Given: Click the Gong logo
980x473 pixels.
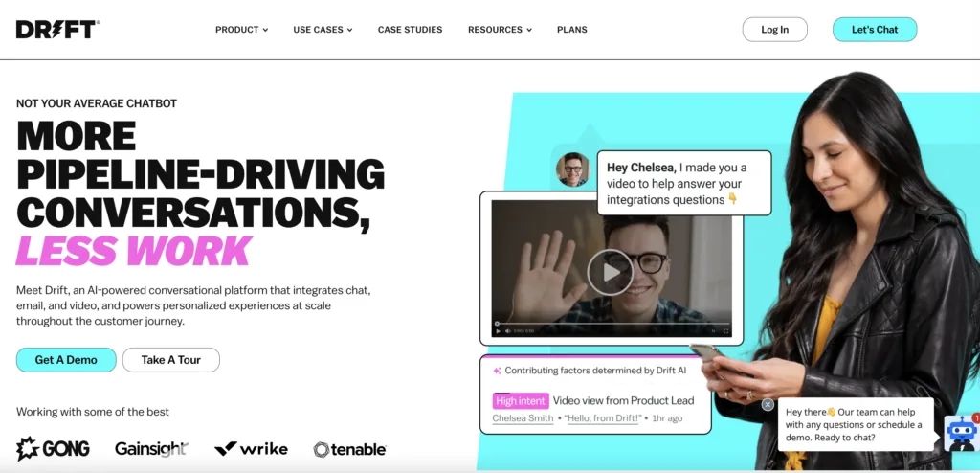Looking at the screenshot, I should click(x=54, y=449).
